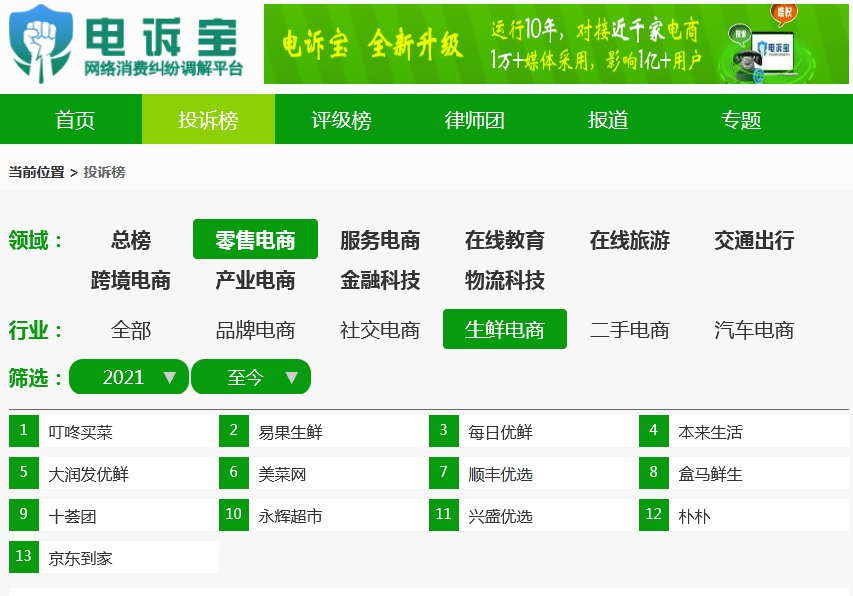853x596 pixels.
Task: Select the 投诉榜 navigation tab
Action: click(x=208, y=120)
